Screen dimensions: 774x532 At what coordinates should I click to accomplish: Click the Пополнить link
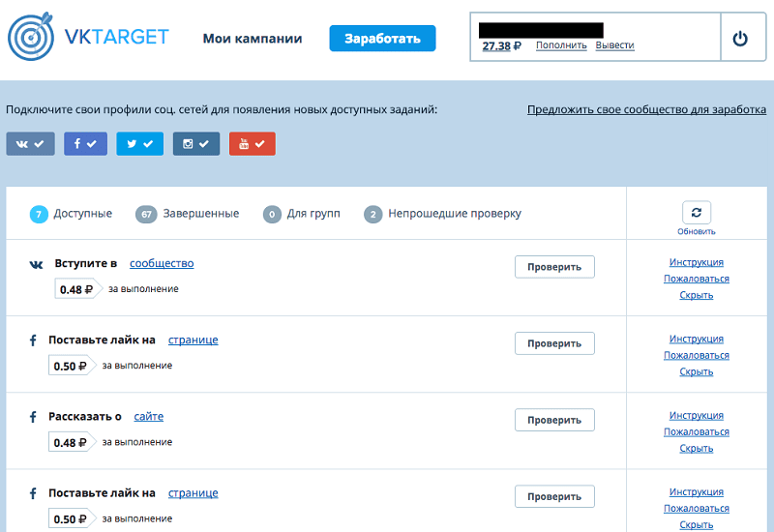pos(561,45)
